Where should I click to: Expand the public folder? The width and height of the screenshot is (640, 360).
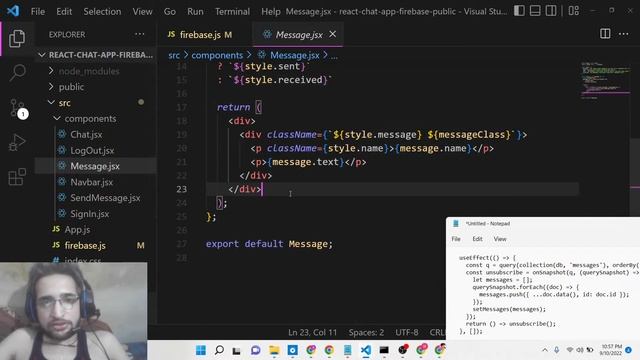tap(96, 87)
